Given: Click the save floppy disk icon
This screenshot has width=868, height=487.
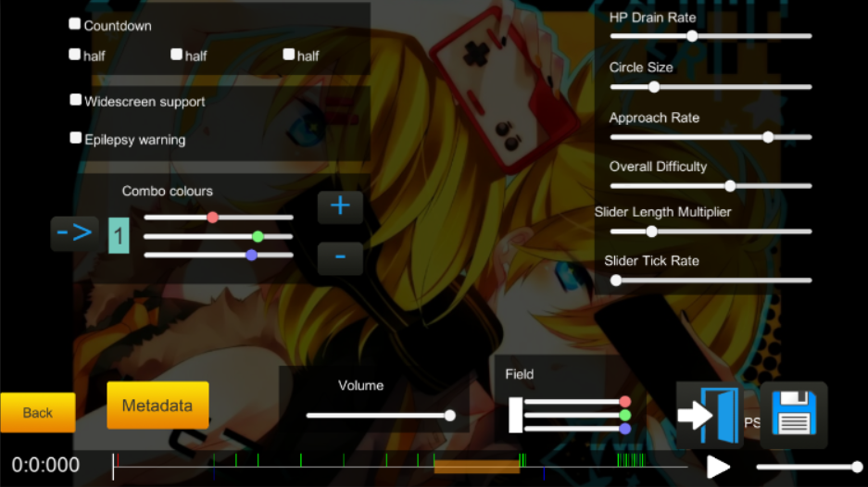Looking at the screenshot, I should coord(794,414).
